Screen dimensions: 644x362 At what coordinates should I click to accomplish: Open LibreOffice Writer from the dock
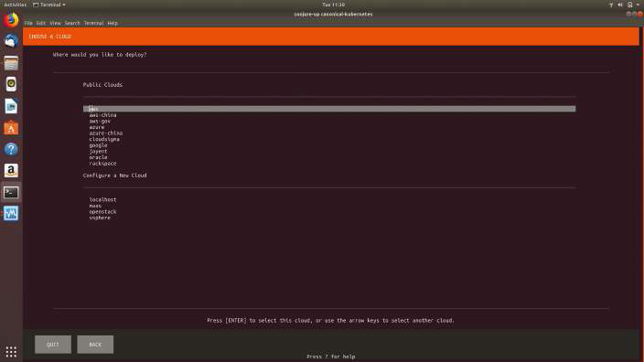[11, 106]
